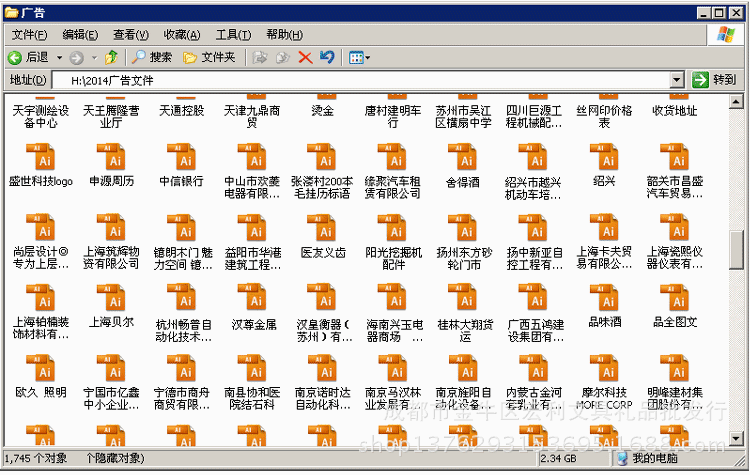
Task: Open the address bar dropdown list
Action: [x=677, y=80]
